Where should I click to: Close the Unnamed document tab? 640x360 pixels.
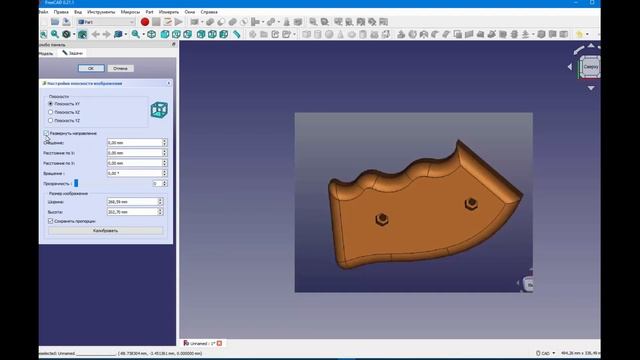tap(219, 343)
